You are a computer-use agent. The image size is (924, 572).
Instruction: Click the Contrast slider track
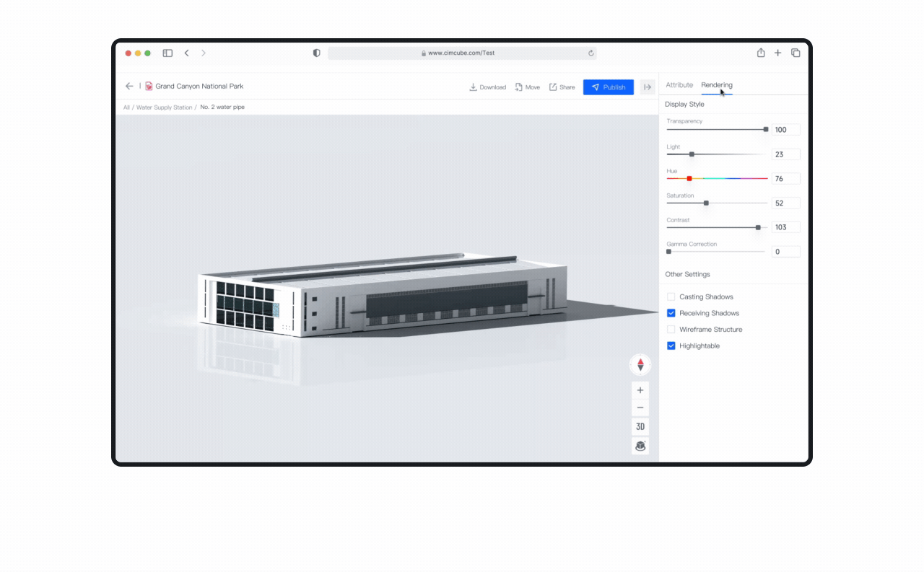pos(716,227)
